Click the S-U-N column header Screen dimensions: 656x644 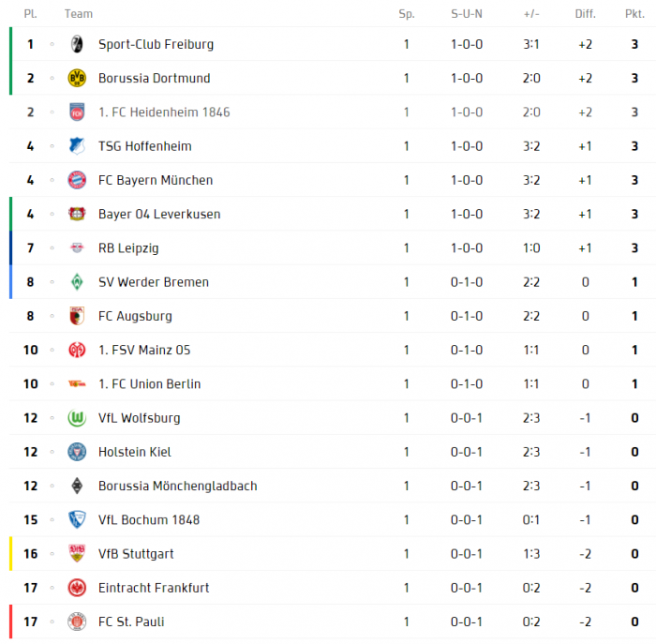click(467, 14)
